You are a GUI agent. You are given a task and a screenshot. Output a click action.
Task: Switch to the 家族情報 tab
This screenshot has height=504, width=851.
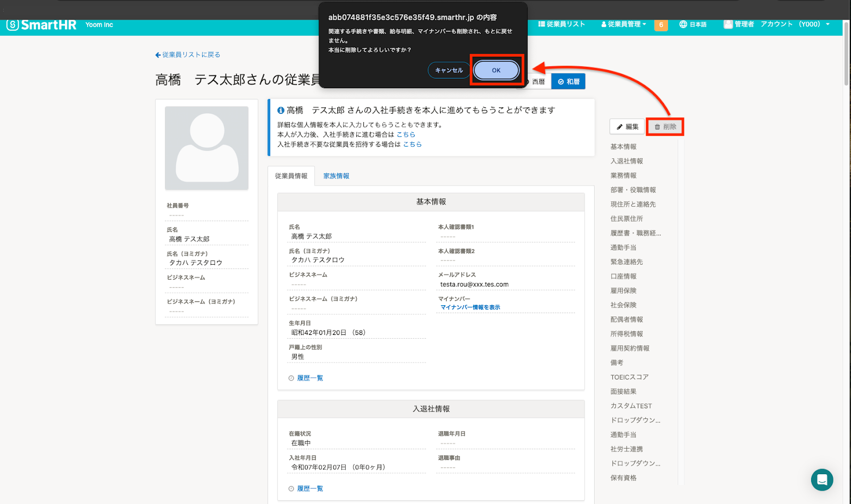(336, 176)
